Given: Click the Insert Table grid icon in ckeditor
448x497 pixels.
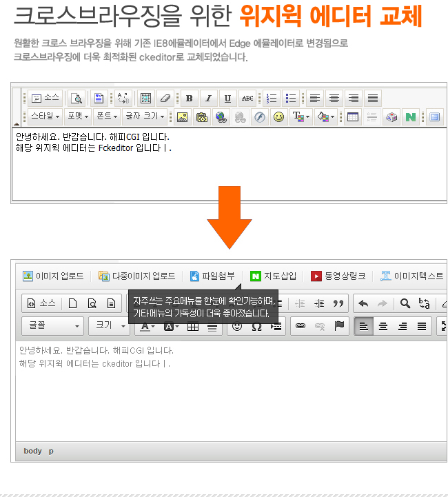Looking at the screenshot, I should click(192, 327).
